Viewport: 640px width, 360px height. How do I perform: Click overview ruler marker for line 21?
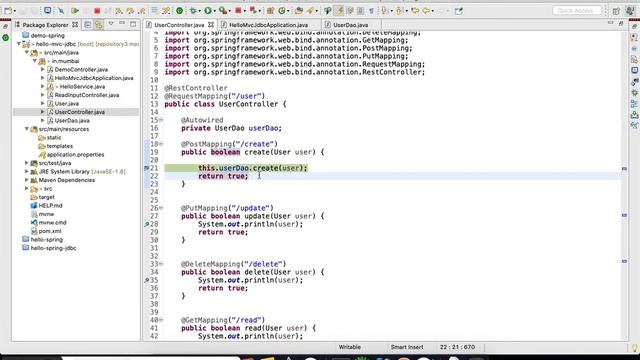point(624,169)
